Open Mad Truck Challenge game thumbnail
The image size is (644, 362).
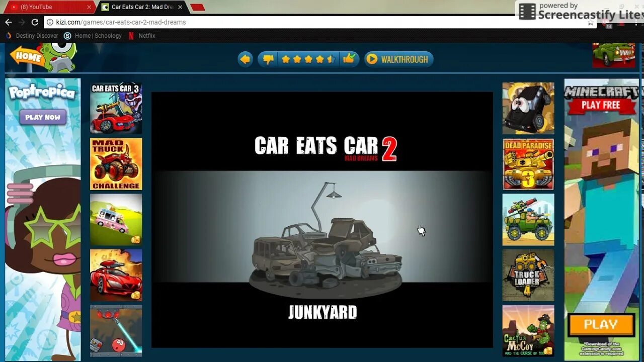(116, 164)
